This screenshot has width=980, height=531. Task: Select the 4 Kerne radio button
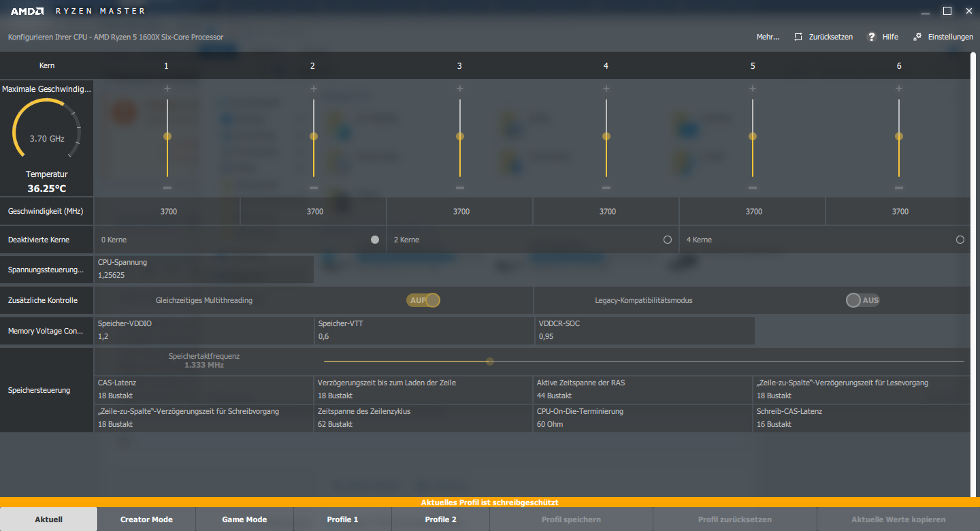[x=960, y=240]
